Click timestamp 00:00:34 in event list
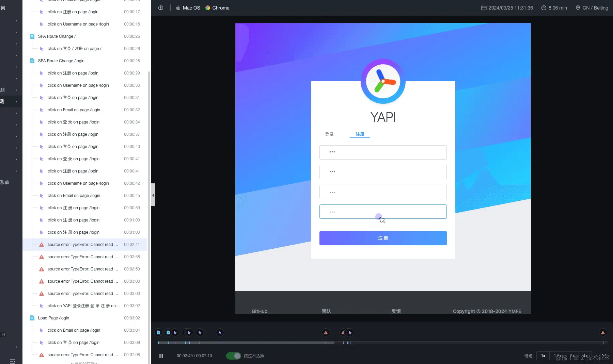Image resolution: width=613 pixels, height=364 pixels. coord(132,122)
